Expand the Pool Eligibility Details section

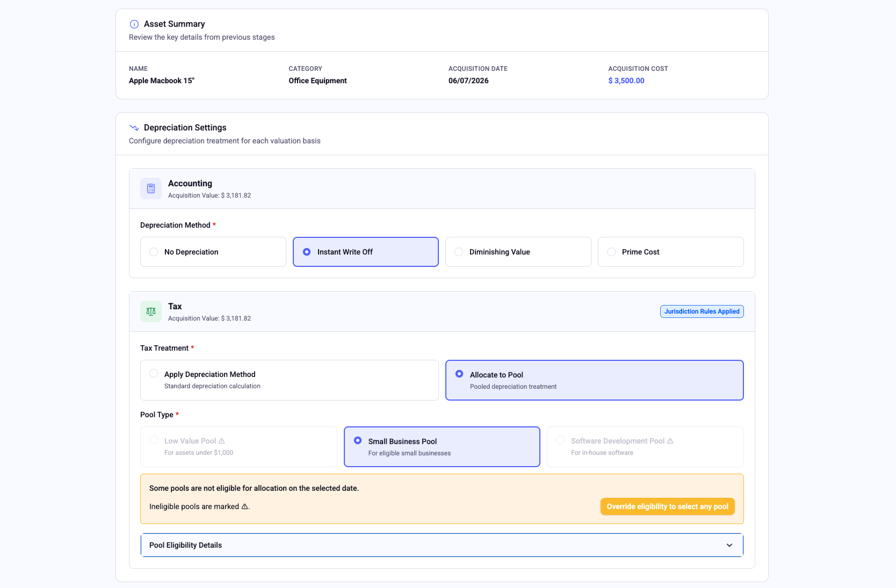(x=442, y=545)
